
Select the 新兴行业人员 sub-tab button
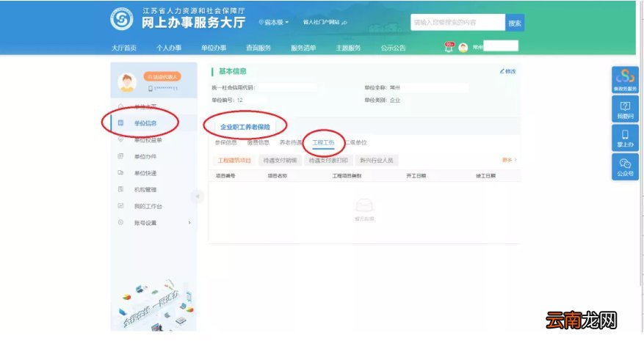click(377, 160)
